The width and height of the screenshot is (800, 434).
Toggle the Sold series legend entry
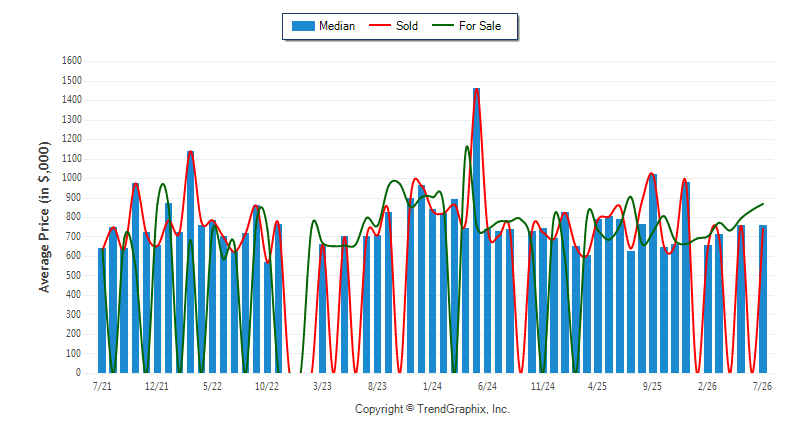(x=393, y=26)
